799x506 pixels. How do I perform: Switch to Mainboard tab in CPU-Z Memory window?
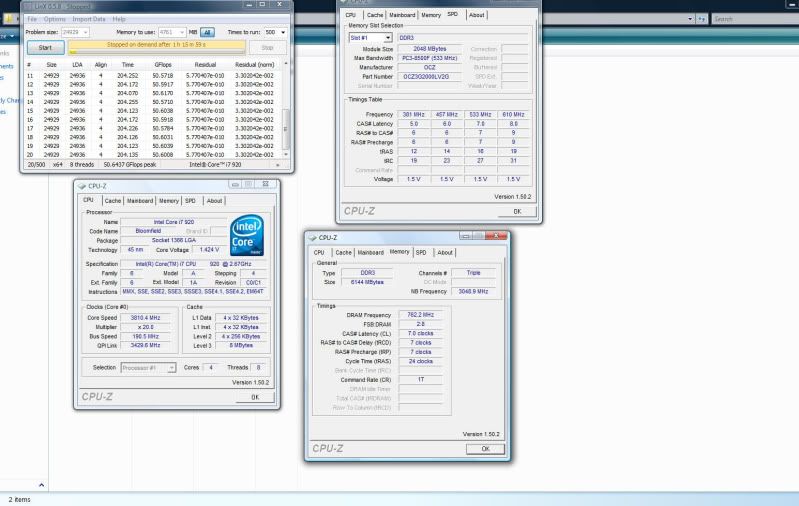pos(370,252)
